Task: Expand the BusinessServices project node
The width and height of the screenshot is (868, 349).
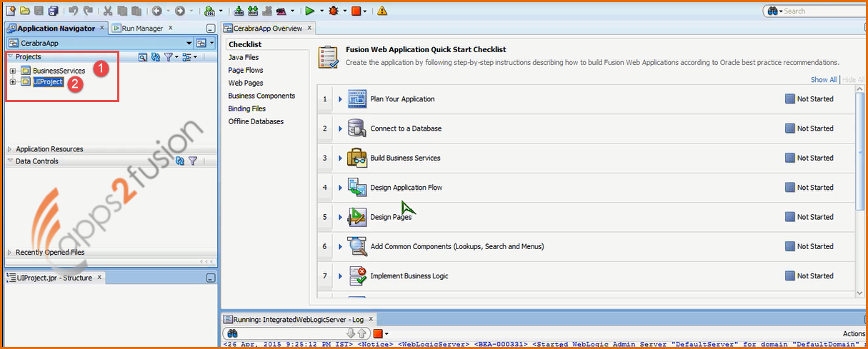Action: pos(13,71)
